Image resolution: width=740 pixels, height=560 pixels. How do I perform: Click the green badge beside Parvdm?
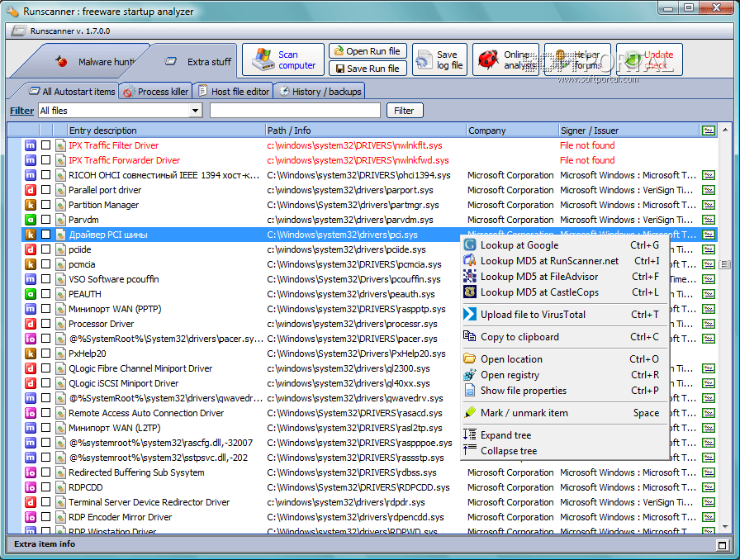point(31,220)
